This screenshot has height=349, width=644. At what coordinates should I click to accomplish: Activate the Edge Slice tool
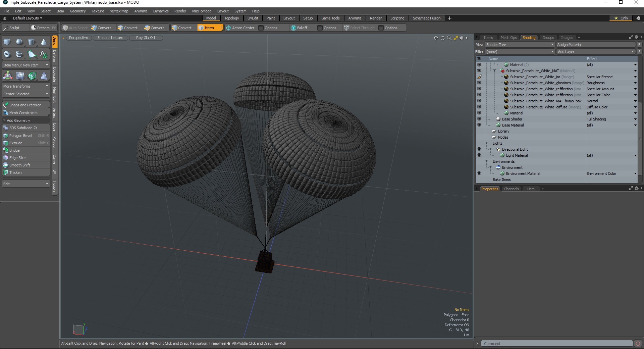click(26, 158)
